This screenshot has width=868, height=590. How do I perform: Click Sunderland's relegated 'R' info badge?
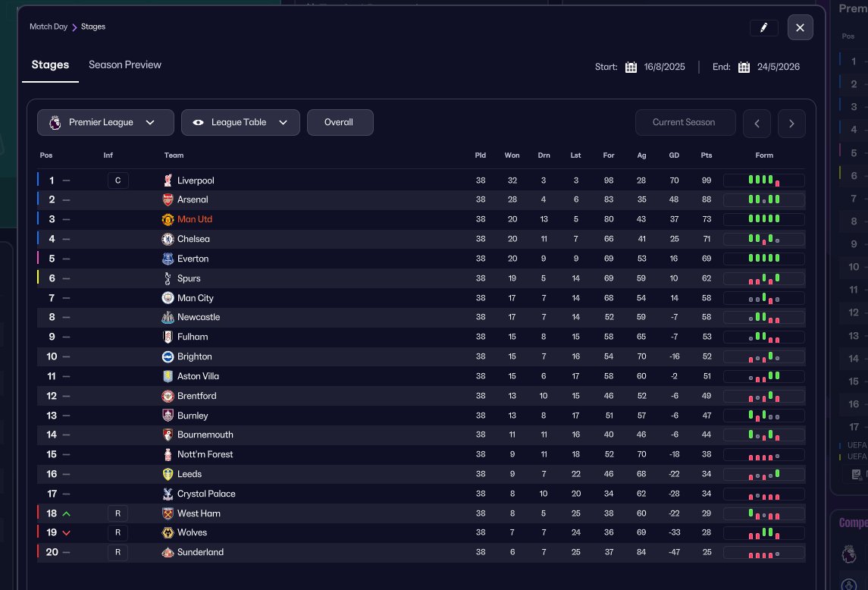[x=118, y=552]
